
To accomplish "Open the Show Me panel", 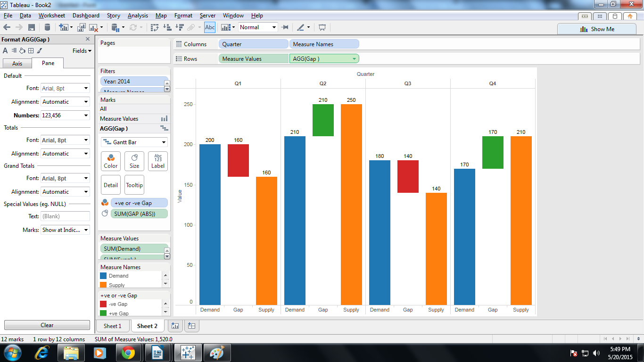I will click(596, 29).
